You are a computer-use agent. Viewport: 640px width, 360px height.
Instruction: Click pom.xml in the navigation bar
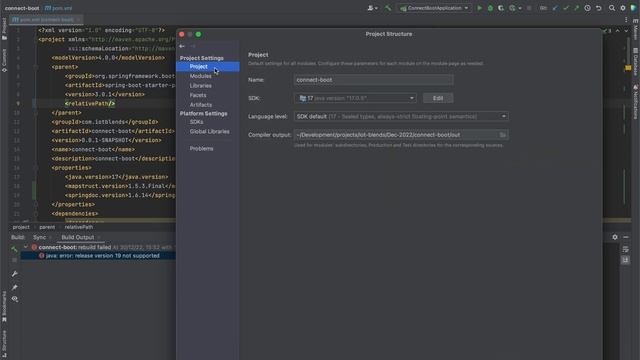click(x=59, y=8)
